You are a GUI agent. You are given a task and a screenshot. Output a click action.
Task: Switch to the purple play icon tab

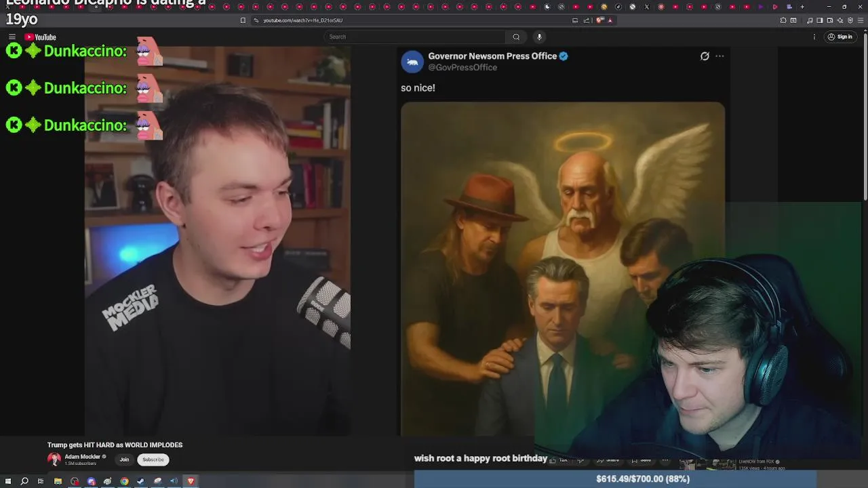[x=761, y=7]
